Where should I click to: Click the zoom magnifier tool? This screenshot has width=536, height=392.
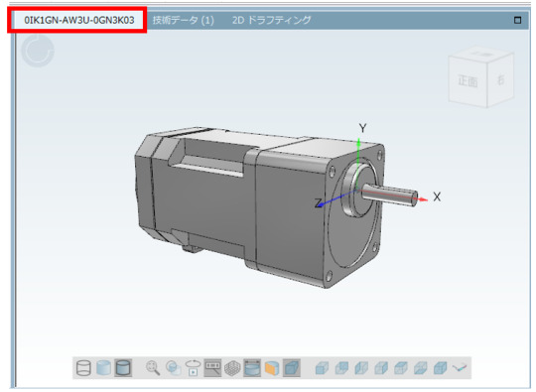[x=153, y=368]
